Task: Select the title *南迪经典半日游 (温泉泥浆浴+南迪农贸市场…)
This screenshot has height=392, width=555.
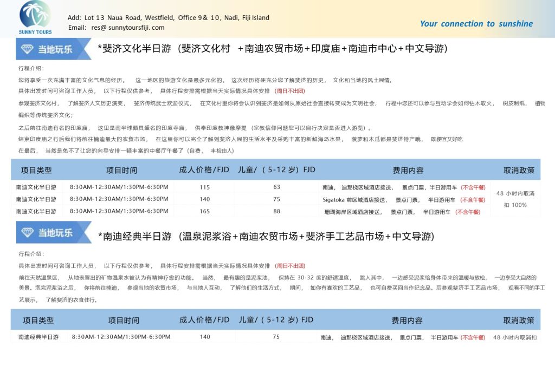Action: coord(266,236)
